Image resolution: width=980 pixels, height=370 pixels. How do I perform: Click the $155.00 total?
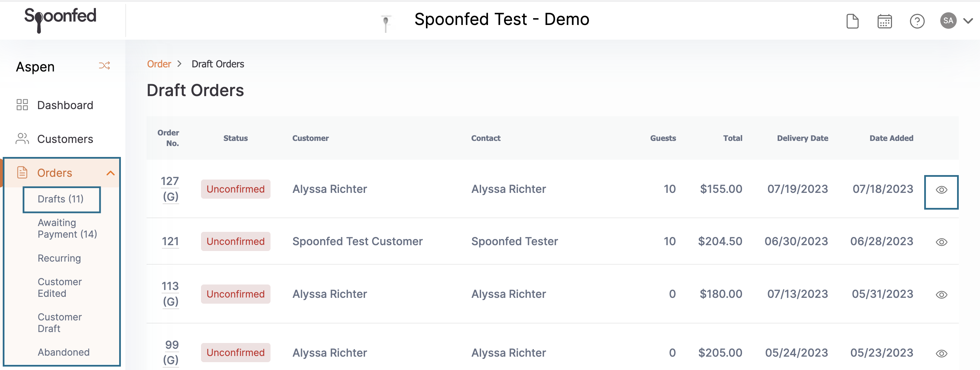click(x=721, y=189)
